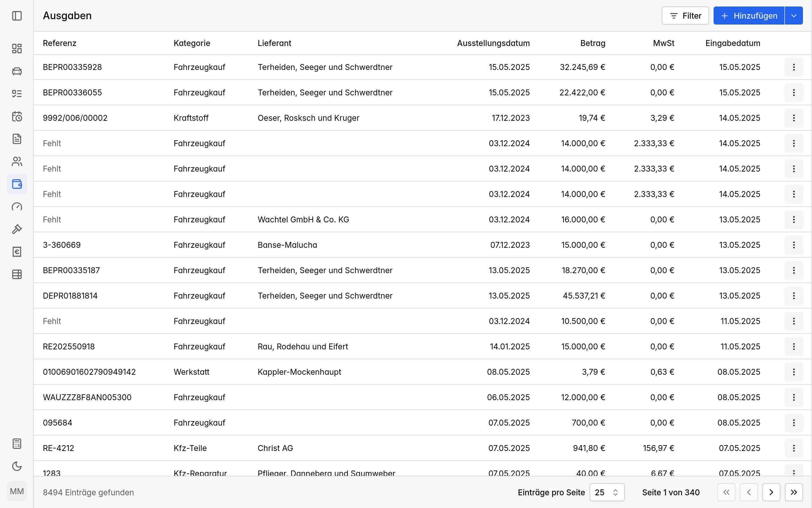Screen dimensions: 812x508
Task: Open the documents file icon
Action: pyautogui.click(x=17, y=139)
